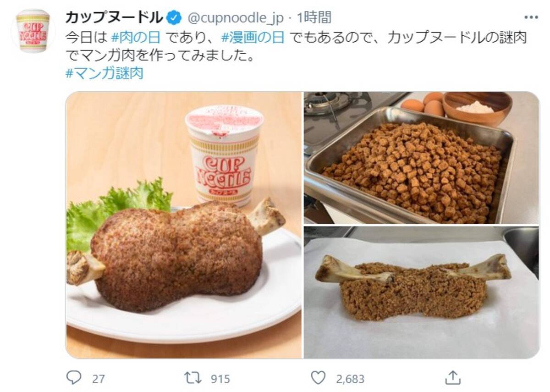Click the 1時間 timestamp
Image resolution: width=550 pixels, height=392 pixels.
click(314, 18)
